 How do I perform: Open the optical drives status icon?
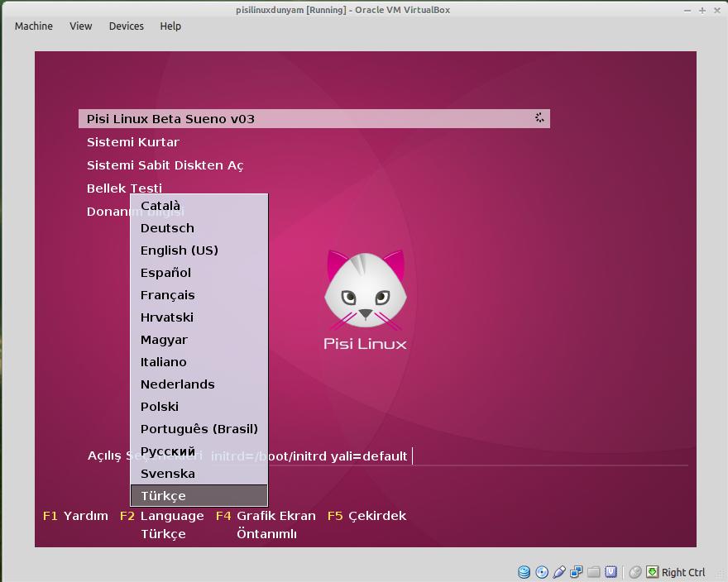coord(542,571)
